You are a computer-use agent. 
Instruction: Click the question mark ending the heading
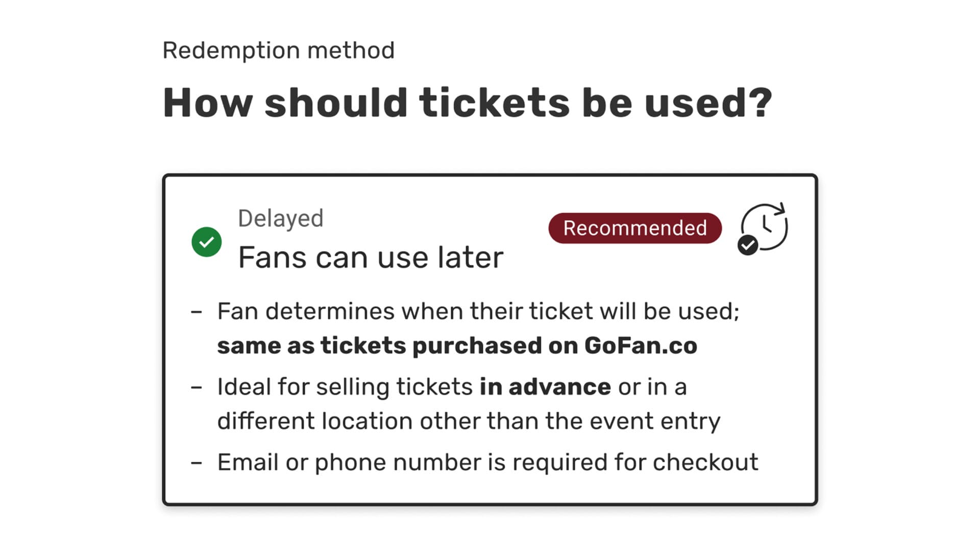pyautogui.click(x=760, y=103)
